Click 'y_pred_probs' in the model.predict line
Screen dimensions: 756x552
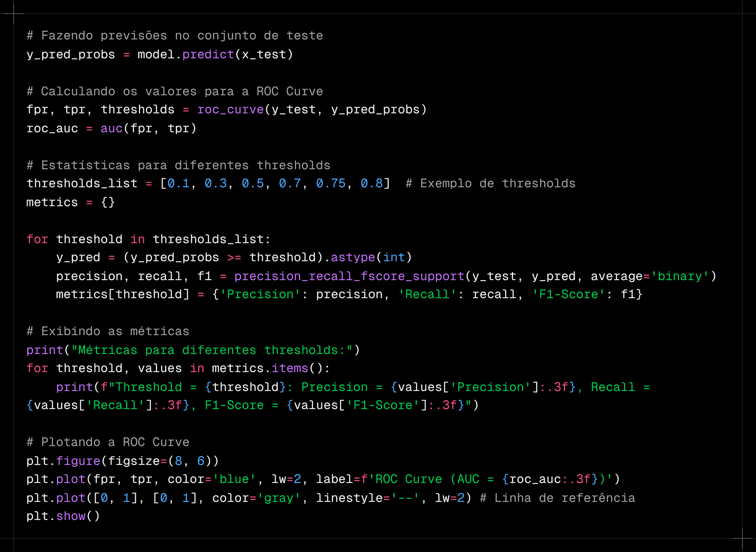click(71, 54)
